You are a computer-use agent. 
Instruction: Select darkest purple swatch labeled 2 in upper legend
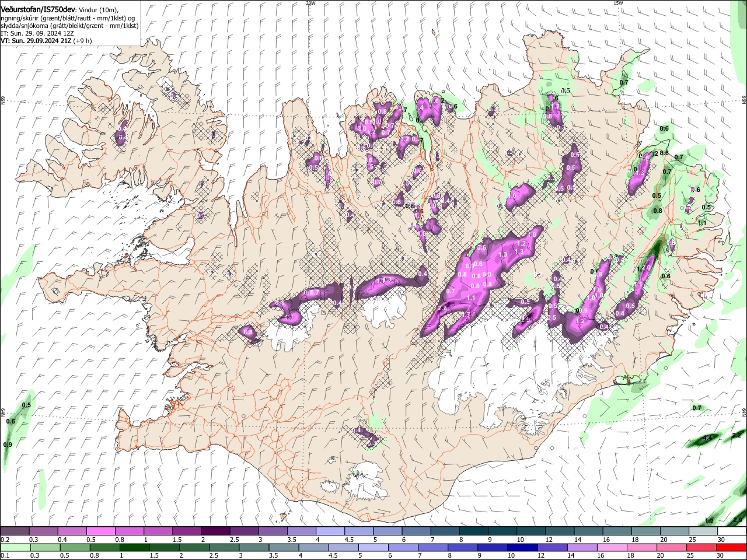[215, 531]
